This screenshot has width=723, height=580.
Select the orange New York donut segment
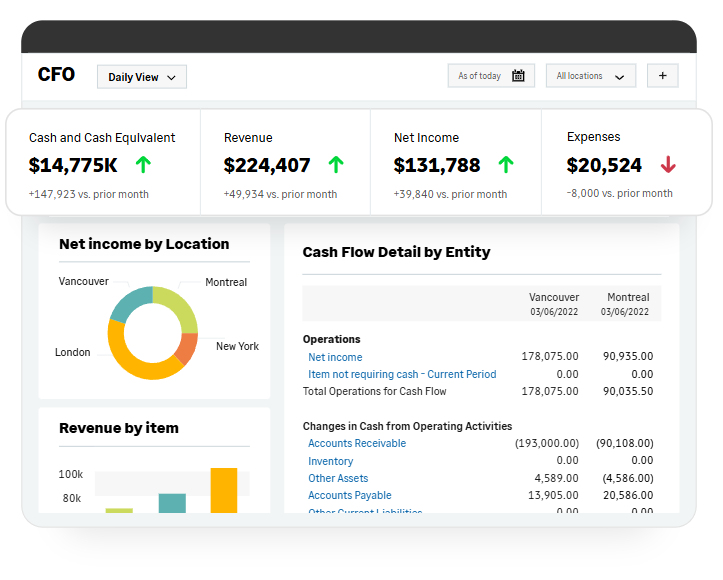point(187,348)
